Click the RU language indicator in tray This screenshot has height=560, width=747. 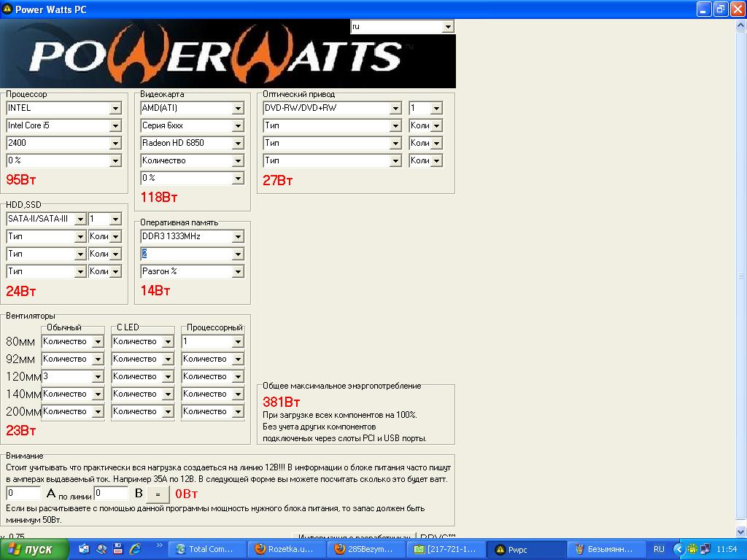(659, 549)
